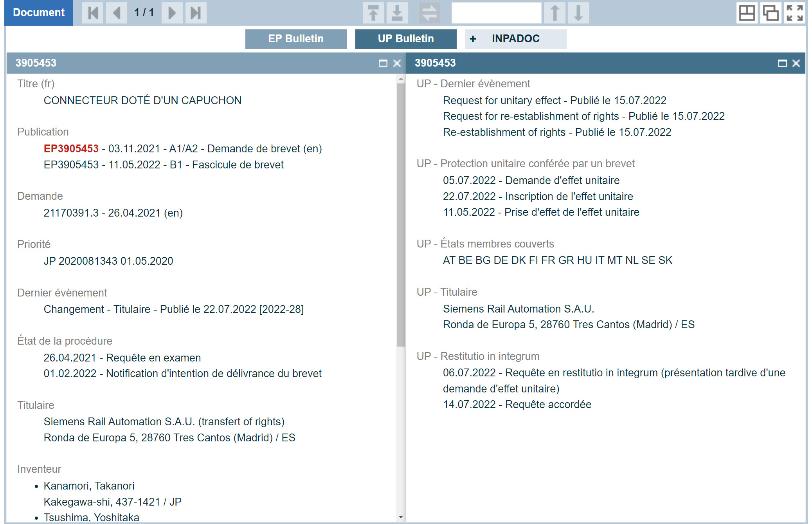The width and height of the screenshot is (812, 524).
Task: Go to next document
Action: tap(172, 13)
